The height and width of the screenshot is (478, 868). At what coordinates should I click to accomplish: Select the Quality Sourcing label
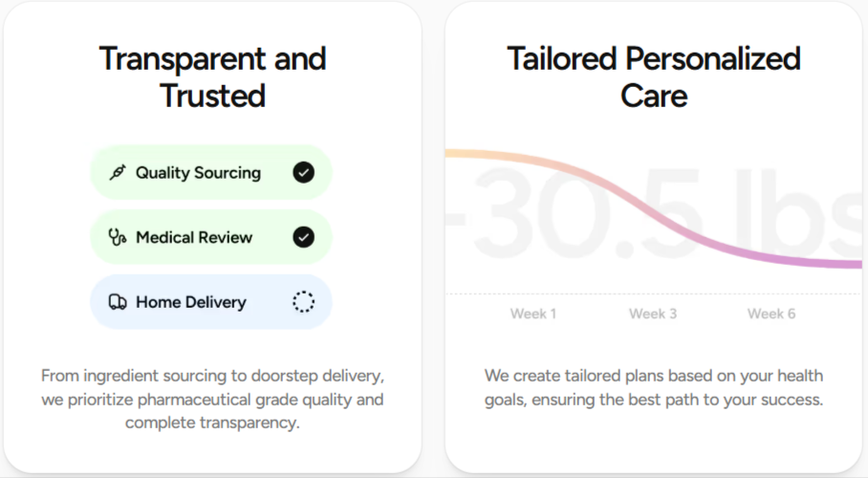pos(198,173)
